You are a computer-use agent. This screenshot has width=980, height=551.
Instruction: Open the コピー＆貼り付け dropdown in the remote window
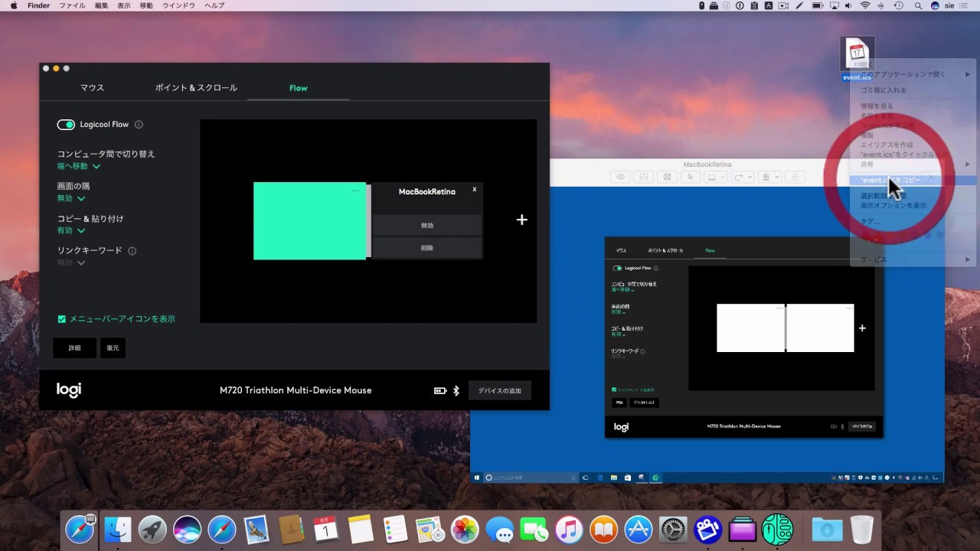click(618, 334)
